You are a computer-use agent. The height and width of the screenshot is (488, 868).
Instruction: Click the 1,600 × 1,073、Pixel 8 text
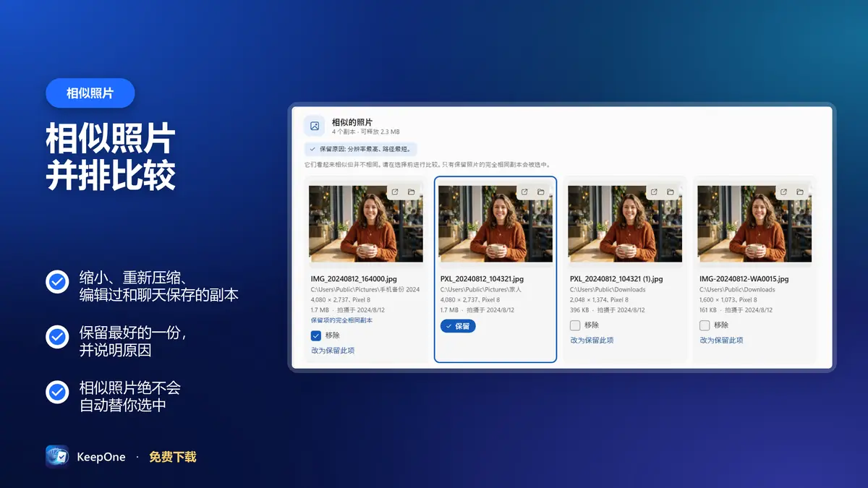click(x=728, y=300)
